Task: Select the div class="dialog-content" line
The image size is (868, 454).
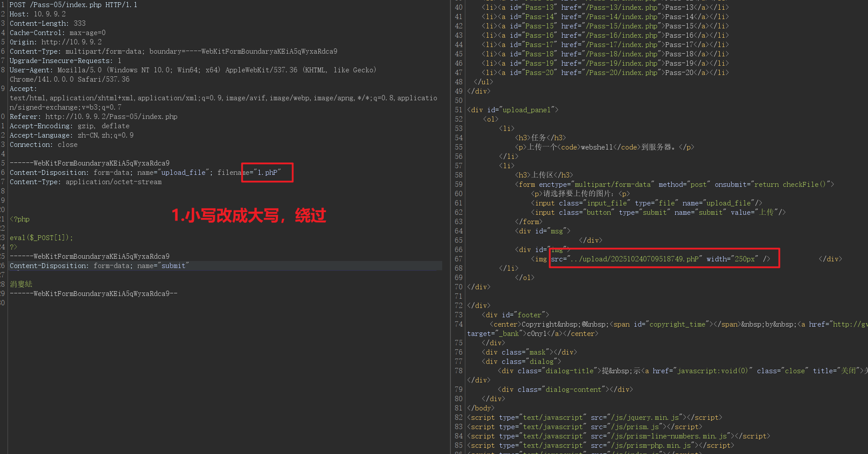Action: [x=566, y=390]
